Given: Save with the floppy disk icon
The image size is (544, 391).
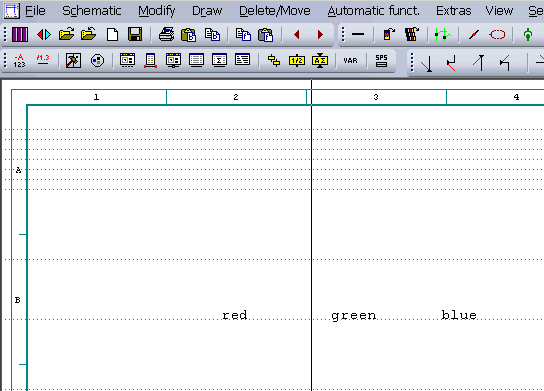Looking at the screenshot, I should (x=135, y=34).
